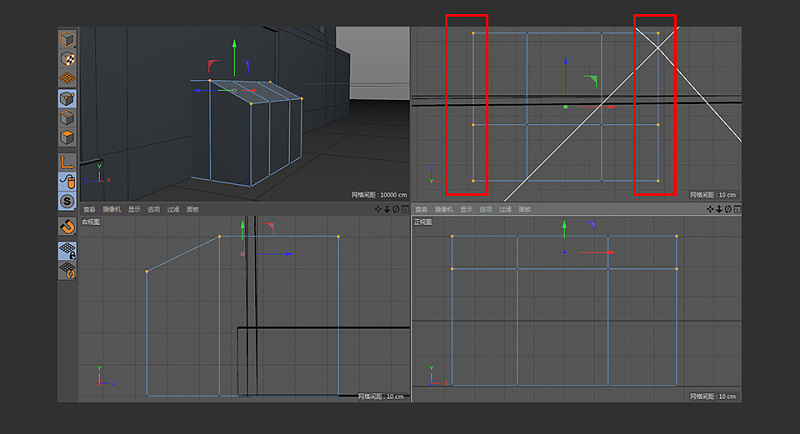
Task: Toggle Tweak mode mouse icon
Action: (67, 182)
